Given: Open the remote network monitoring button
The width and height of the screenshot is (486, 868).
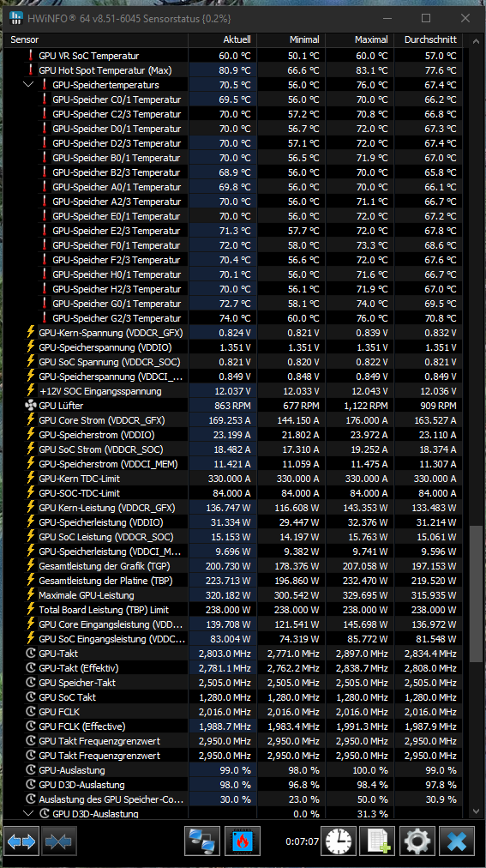Looking at the screenshot, I should point(201,841).
